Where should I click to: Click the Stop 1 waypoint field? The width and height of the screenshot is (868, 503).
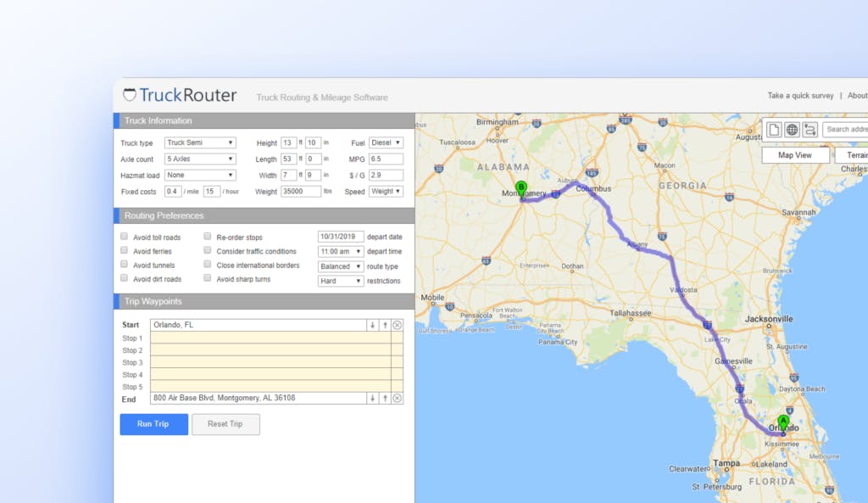(x=270, y=338)
